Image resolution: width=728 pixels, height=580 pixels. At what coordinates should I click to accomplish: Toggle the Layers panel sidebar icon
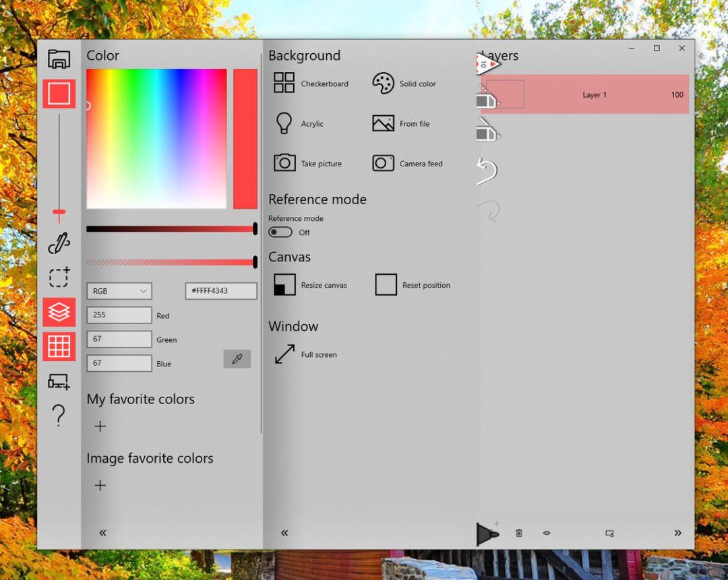(59, 312)
